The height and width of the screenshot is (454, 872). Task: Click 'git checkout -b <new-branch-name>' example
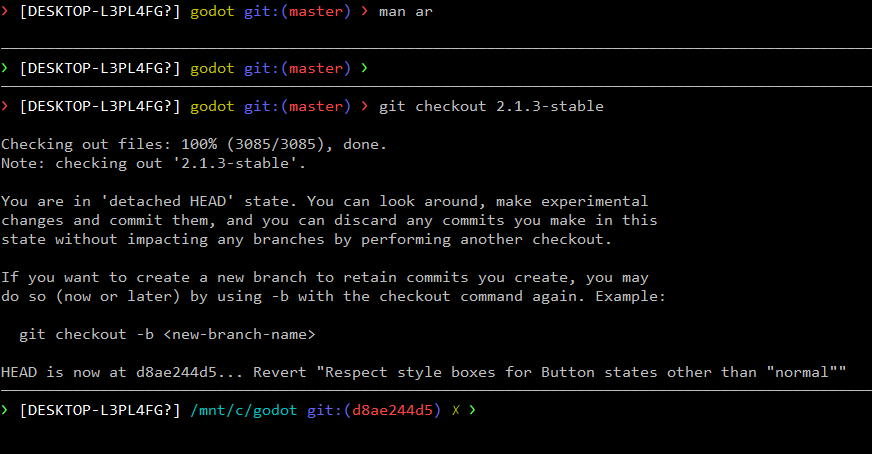tap(167, 334)
